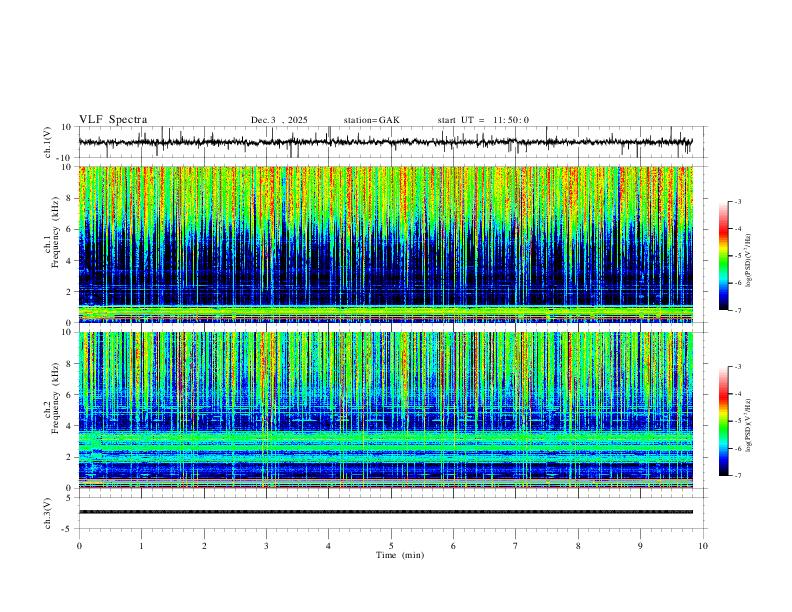Viewport: 792px width, 612px height.
Task: Click the "ch.1(V)" waveform axis label
Action: point(48,142)
